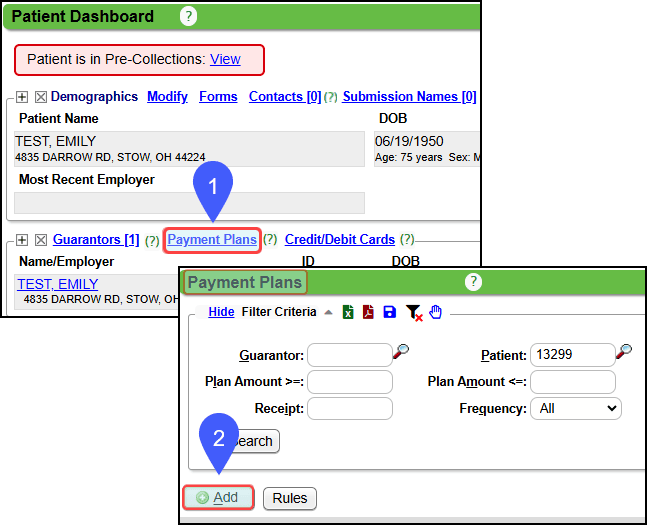Export payment plans to Excel
This screenshot has height=525, width=647.
pyautogui.click(x=348, y=312)
